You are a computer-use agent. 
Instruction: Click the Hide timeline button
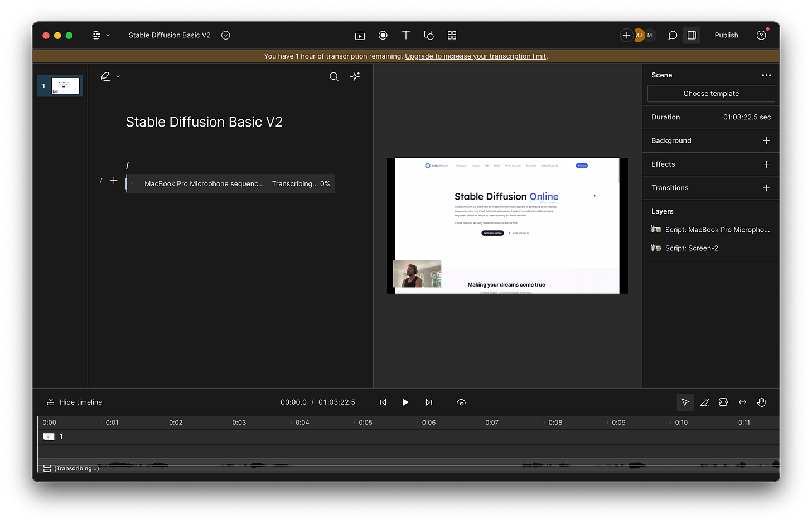pyautogui.click(x=74, y=402)
